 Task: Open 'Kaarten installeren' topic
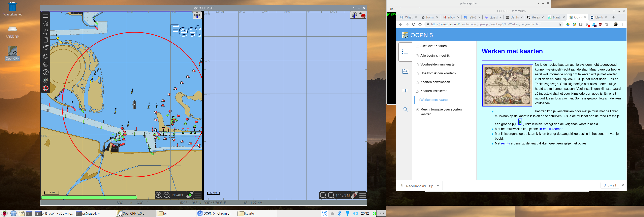pos(433,91)
